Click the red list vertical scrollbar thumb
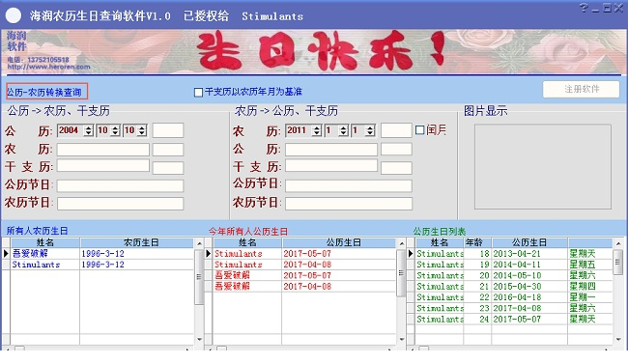 coord(401,273)
